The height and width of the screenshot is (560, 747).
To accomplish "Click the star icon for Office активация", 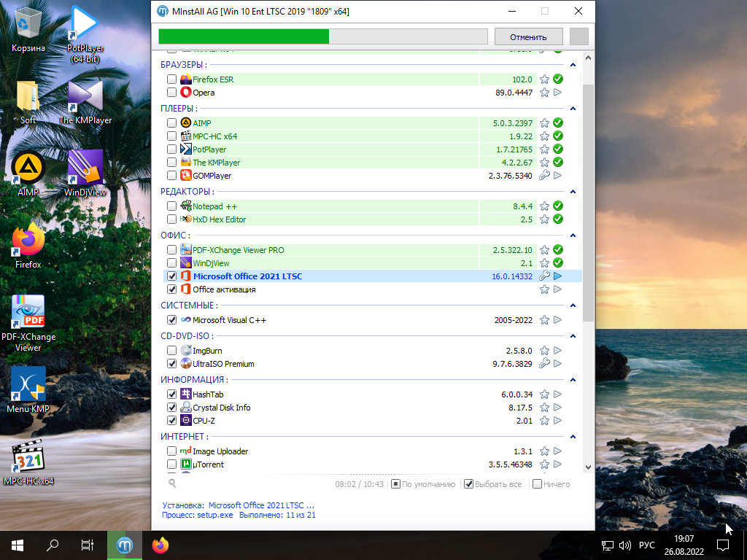I will [x=544, y=289].
